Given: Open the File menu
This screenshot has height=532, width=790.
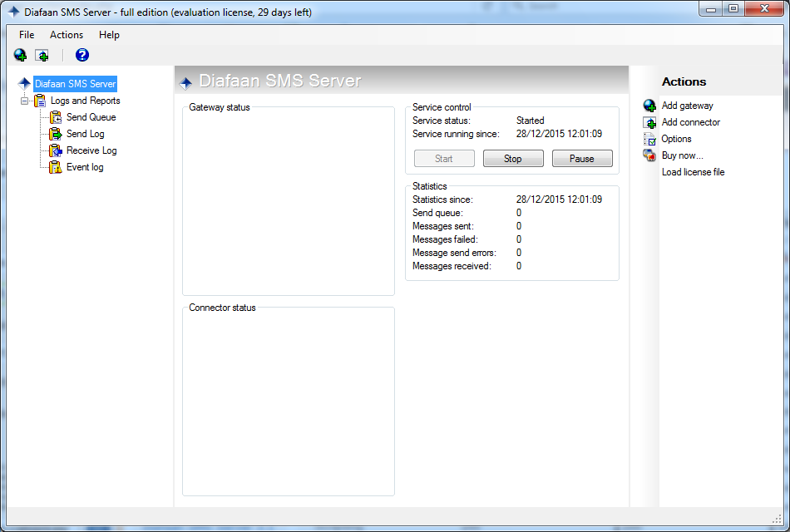Looking at the screenshot, I should 26,35.
